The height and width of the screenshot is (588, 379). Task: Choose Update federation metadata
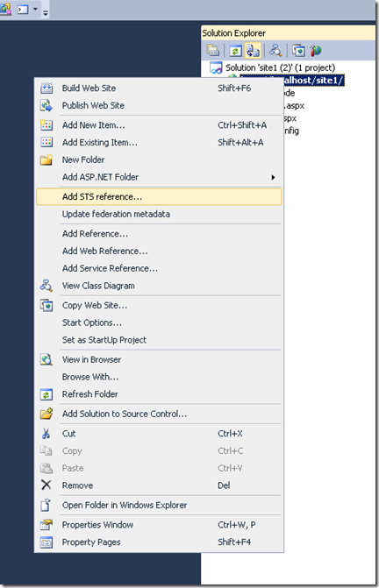116,214
